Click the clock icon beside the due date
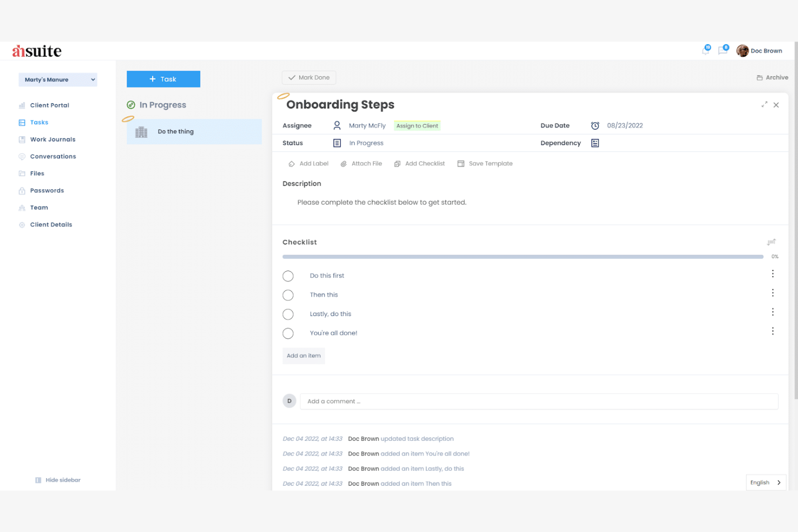The image size is (798, 532). pyautogui.click(x=595, y=125)
